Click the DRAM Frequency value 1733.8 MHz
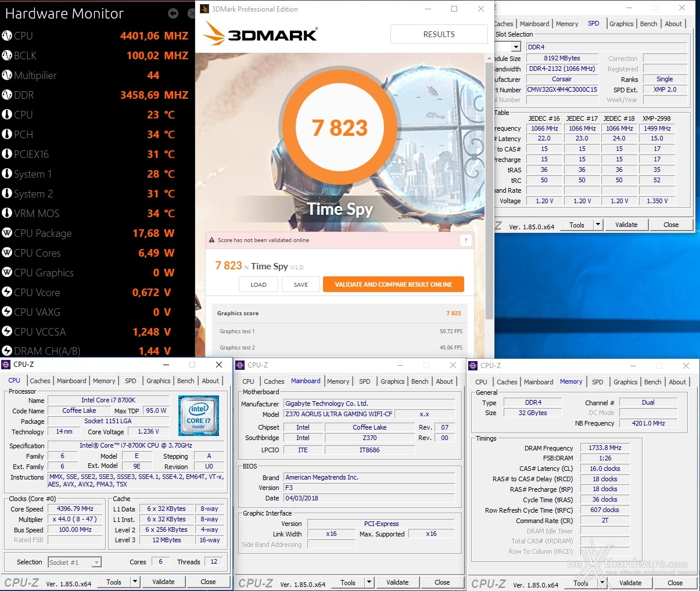The image size is (700, 591). pos(605,448)
